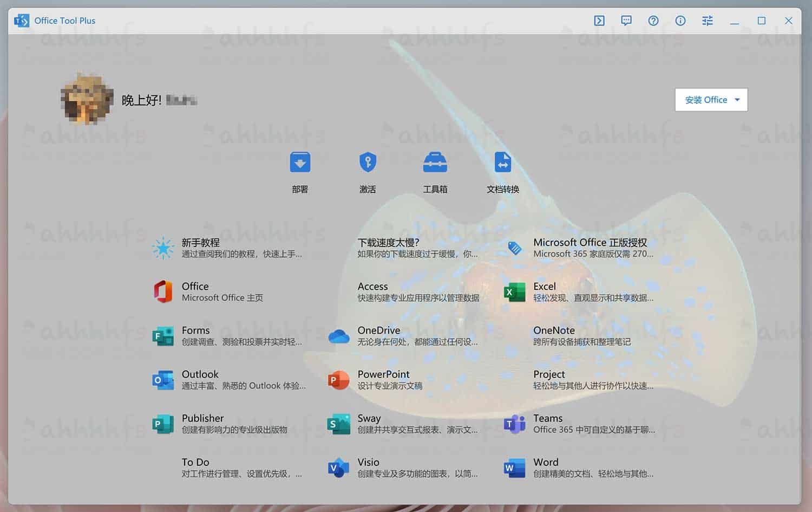Click the Visio app icon
Screen dimensions: 812x512
click(339, 468)
